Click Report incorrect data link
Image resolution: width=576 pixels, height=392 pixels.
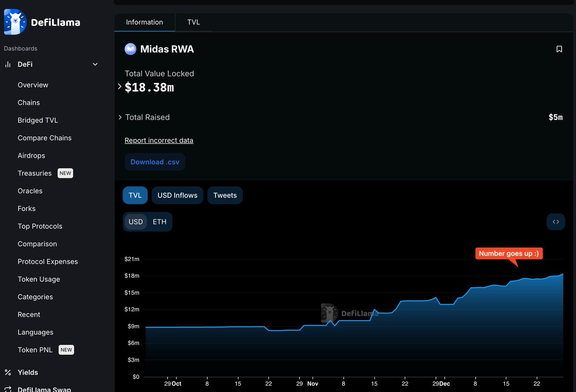point(159,141)
